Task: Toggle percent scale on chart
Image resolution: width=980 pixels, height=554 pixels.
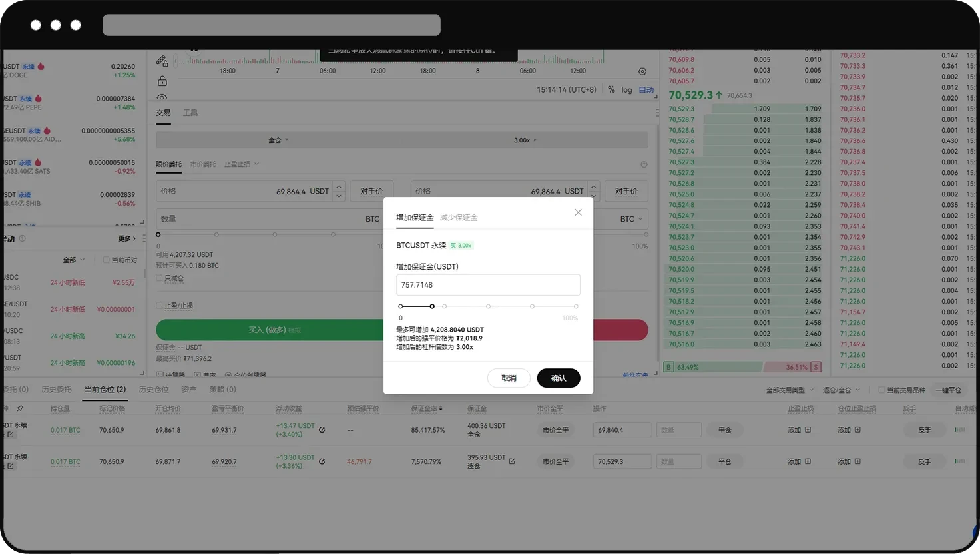Action: (x=611, y=89)
